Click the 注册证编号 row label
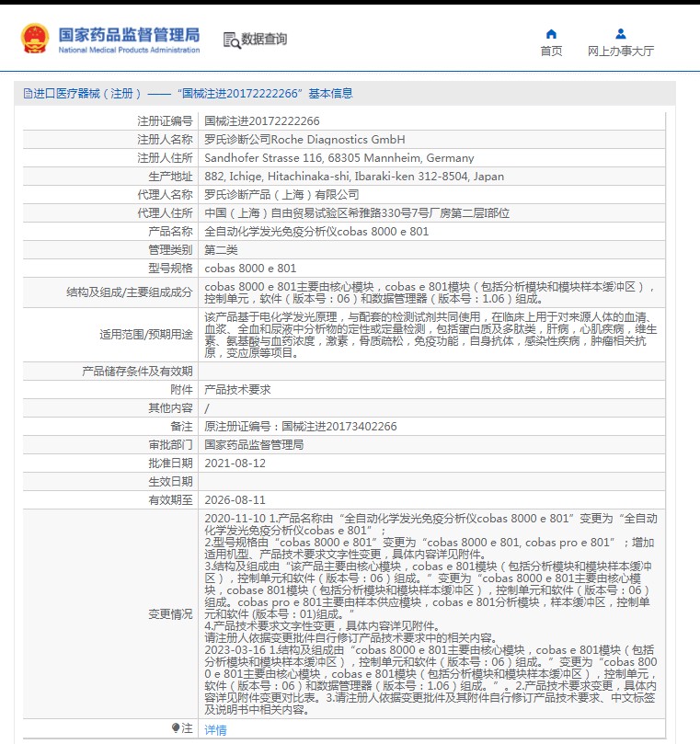 (x=165, y=121)
